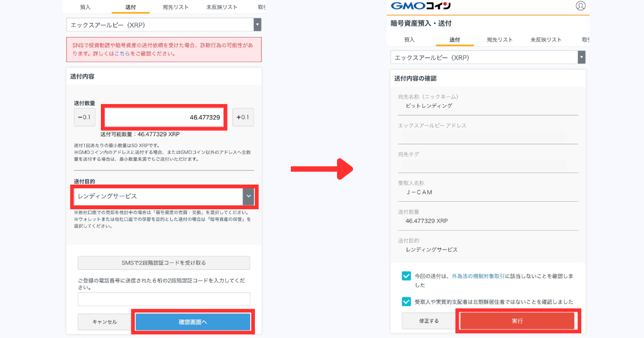Image resolution: width=644 pixels, height=338 pixels.
Task: Check the 外為法 regulation confirmation checkbox
Action: [406, 276]
